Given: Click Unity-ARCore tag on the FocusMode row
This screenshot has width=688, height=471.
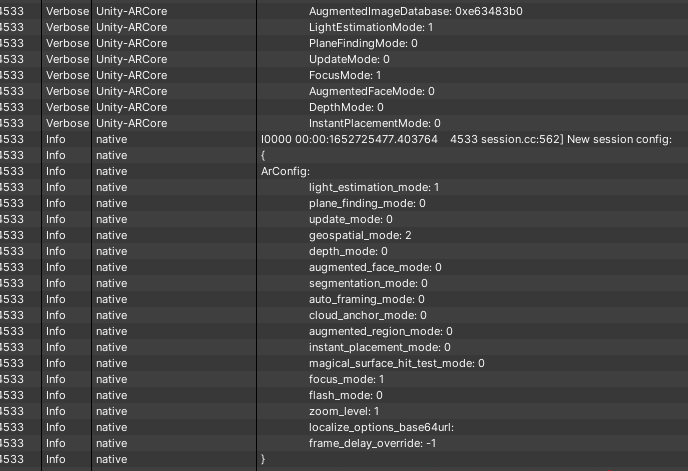Looking at the screenshot, I should [132, 76].
